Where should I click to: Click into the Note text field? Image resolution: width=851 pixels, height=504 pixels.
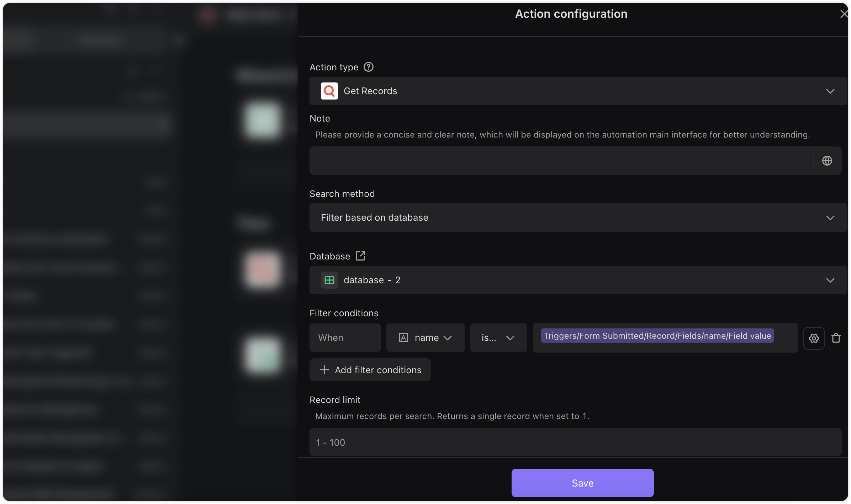click(561, 161)
